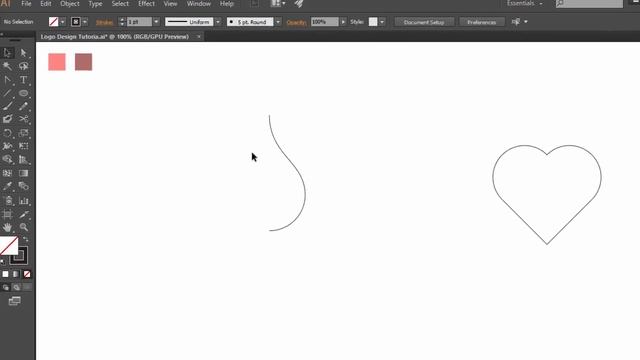Click the dark pink square swatch on canvas
This screenshot has width=640, height=360.
pos(84,62)
